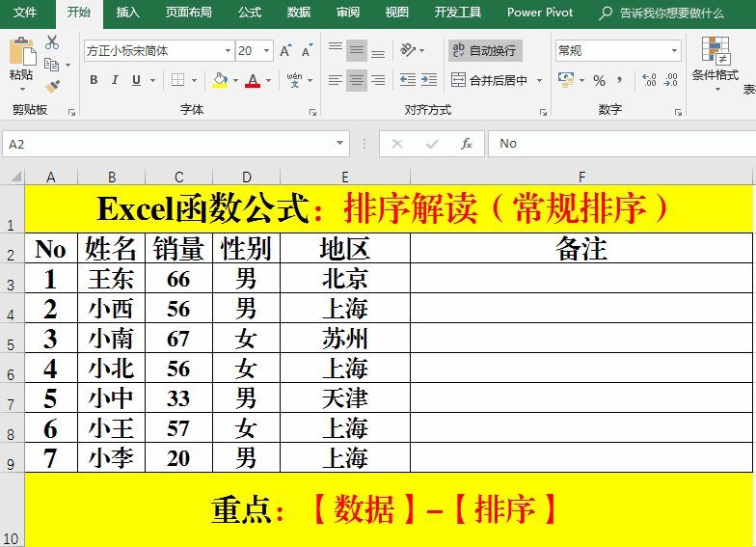Increase font size with large A icon
Screen dimensions: 756x547
285,50
